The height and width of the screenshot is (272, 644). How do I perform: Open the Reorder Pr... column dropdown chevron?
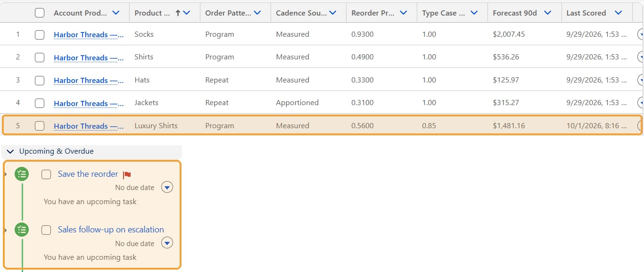(404, 13)
